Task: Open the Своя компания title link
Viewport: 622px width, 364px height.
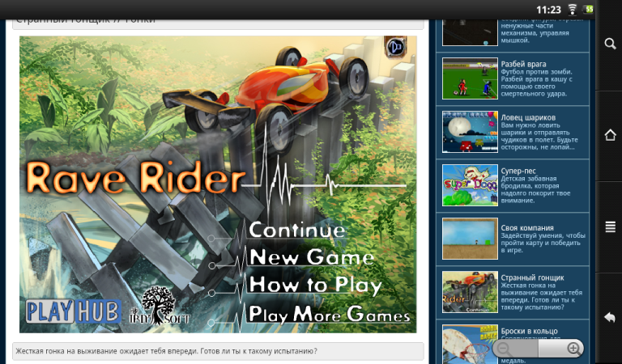Action: coord(527,228)
